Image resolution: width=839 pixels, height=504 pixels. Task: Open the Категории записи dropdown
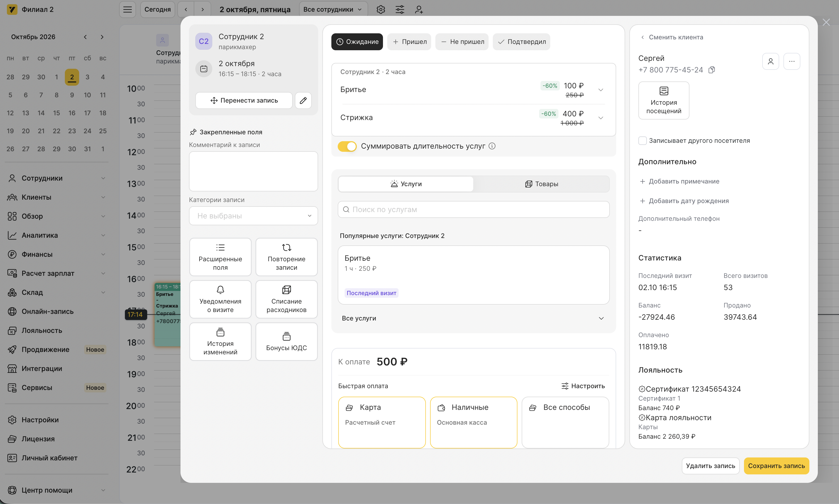tap(253, 216)
